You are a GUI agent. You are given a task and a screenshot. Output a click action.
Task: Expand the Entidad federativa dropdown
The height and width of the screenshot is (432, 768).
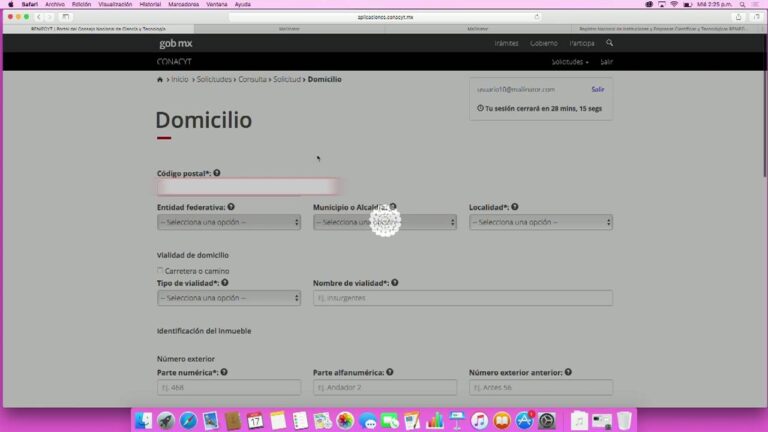click(229, 222)
